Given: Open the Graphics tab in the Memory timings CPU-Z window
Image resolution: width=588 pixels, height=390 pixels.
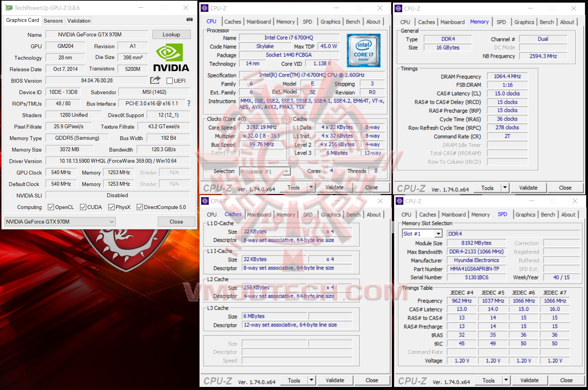Looking at the screenshot, I should point(524,22).
